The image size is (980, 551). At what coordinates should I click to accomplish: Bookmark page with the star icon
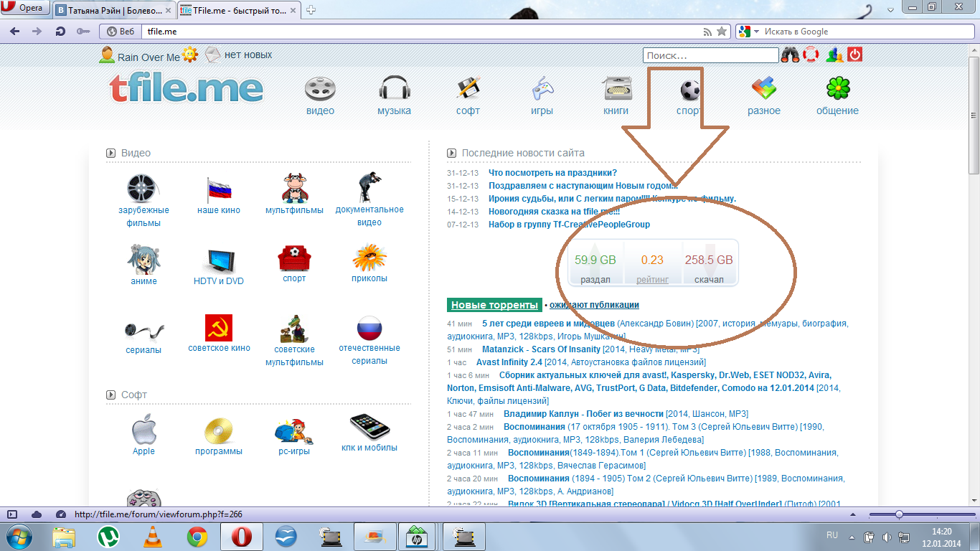722,32
